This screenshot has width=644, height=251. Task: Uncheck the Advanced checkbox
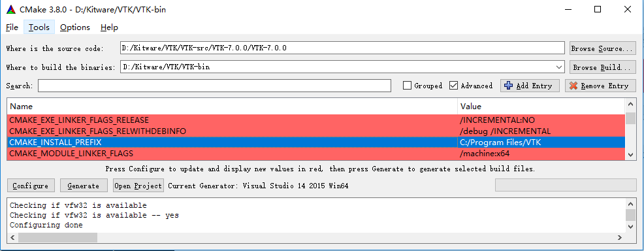tap(453, 86)
